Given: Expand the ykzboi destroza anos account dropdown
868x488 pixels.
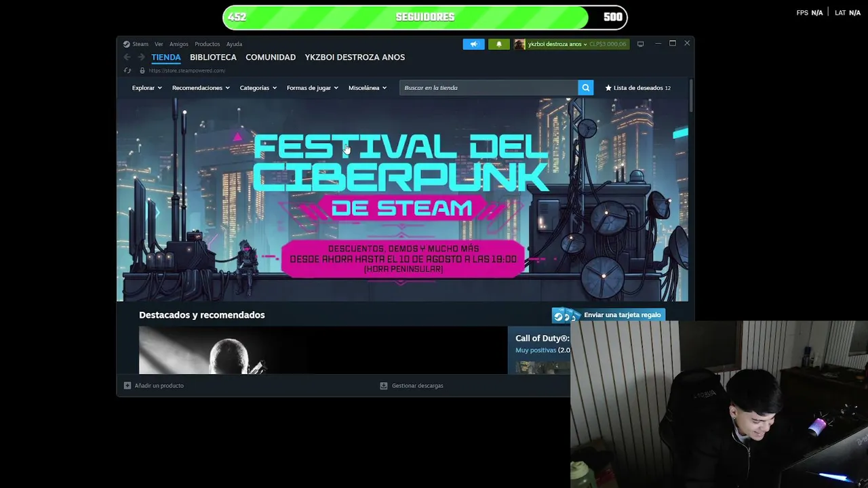Looking at the screenshot, I should (557, 44).
